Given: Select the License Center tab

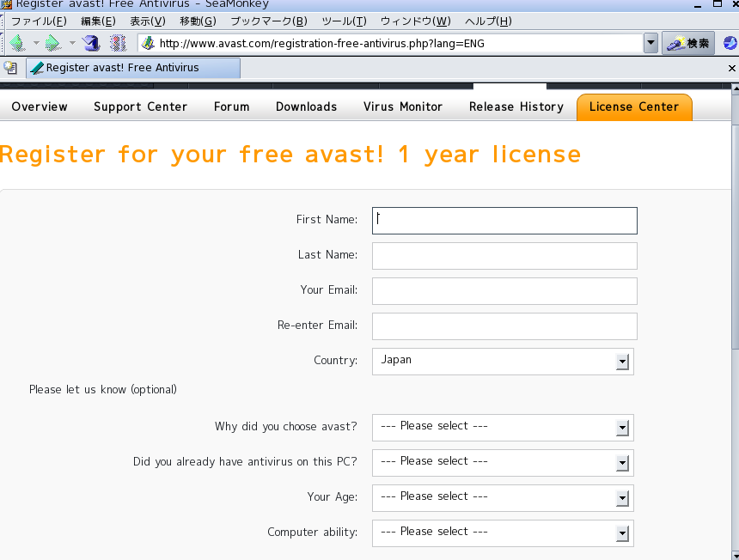Looking at the screenshot, I should (634, 107).
